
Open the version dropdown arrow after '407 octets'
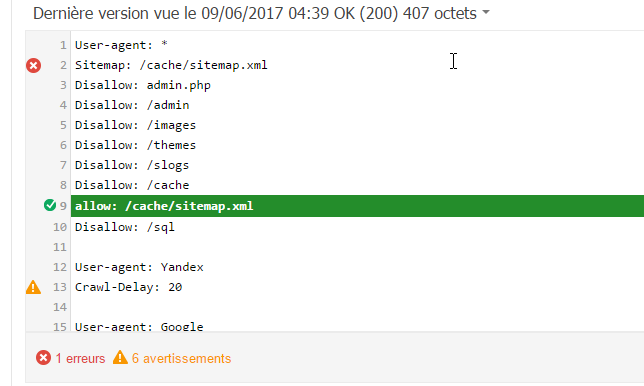486,13
